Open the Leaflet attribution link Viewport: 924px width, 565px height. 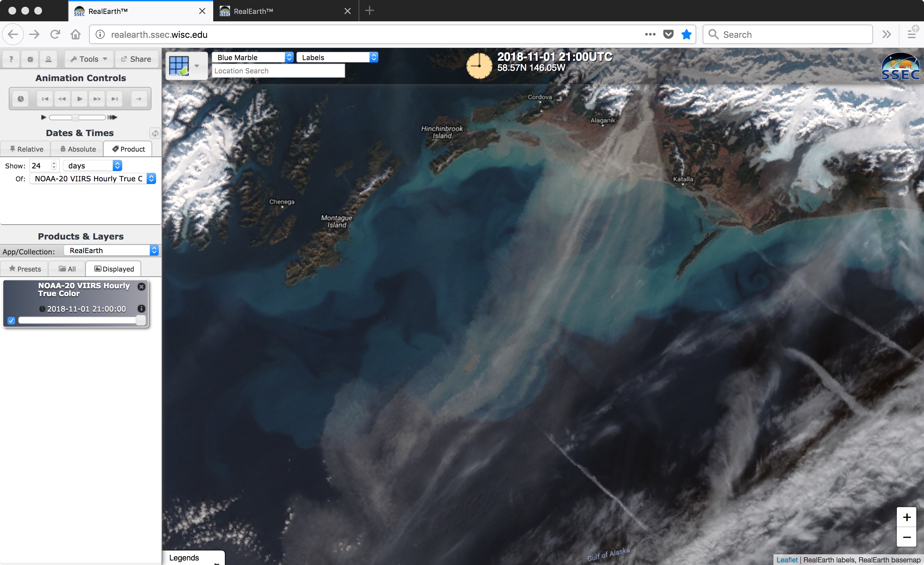pyautogui.click(x=787, y=560)
